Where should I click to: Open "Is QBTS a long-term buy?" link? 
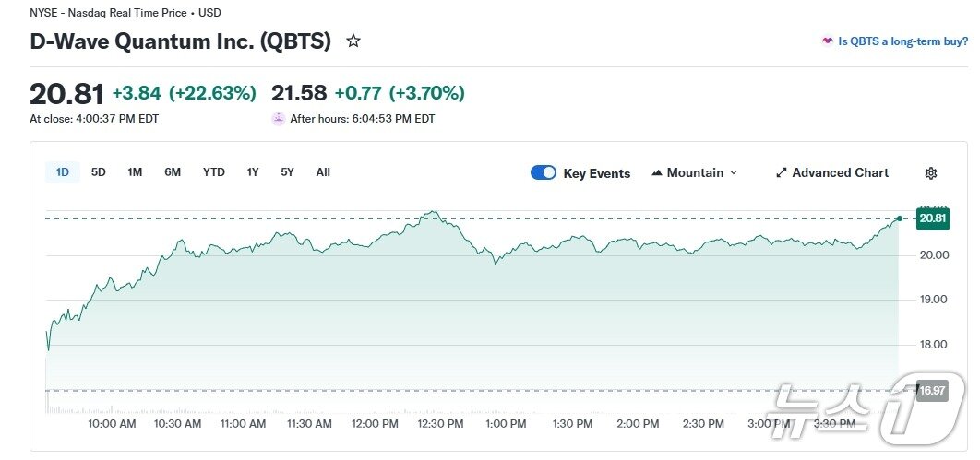[x=902, y=41]
